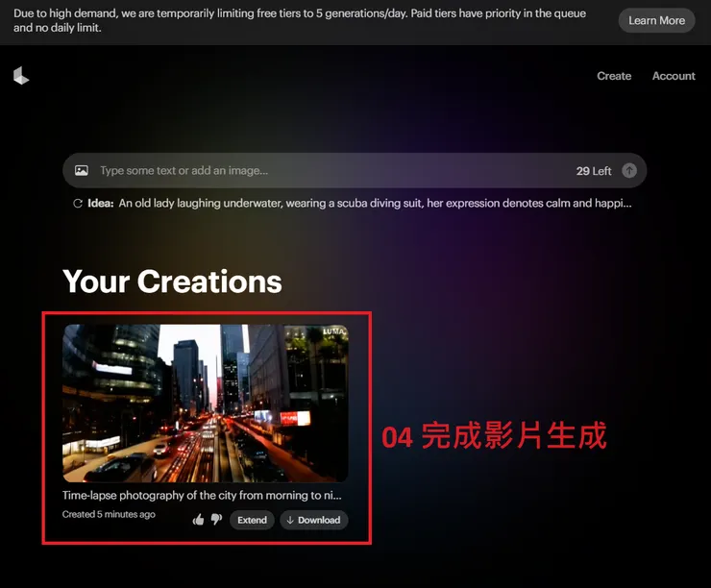This screenshot has height=588, width=711.
Task: Like the video with thumbs up icon
Action: (x=198, y=520)
